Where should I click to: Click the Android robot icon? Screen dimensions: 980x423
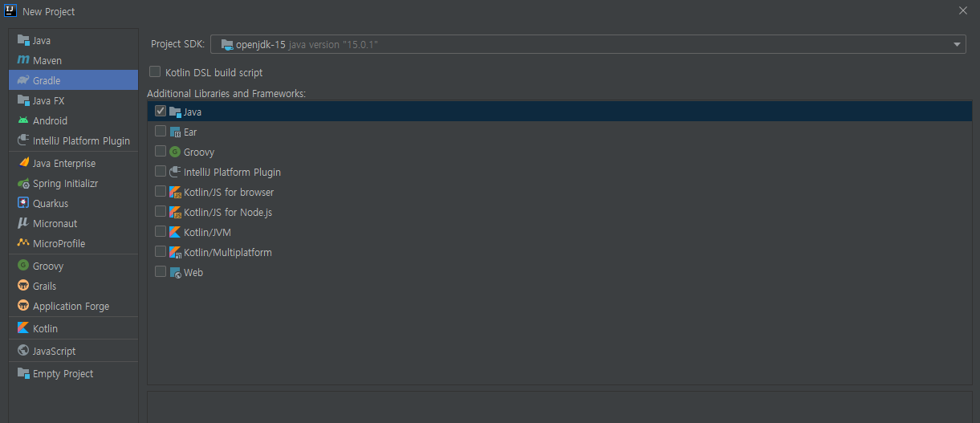click(x=23, y=120)
